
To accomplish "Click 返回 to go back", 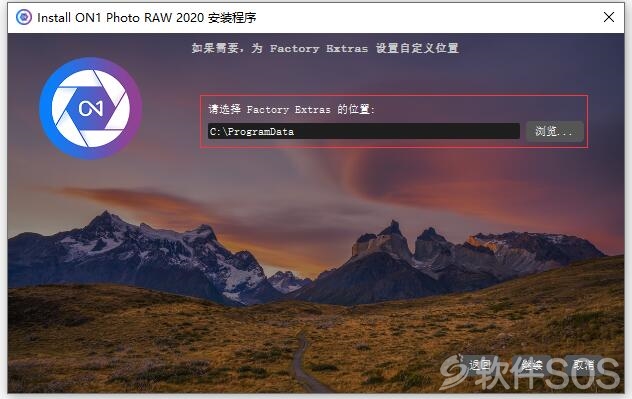I will pos(480,365).
